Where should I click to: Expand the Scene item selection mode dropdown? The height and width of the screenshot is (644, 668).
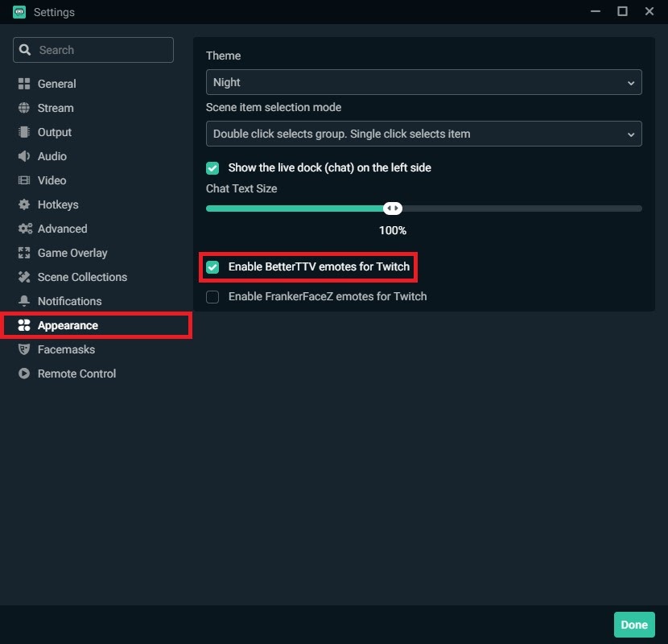(424, 134)
